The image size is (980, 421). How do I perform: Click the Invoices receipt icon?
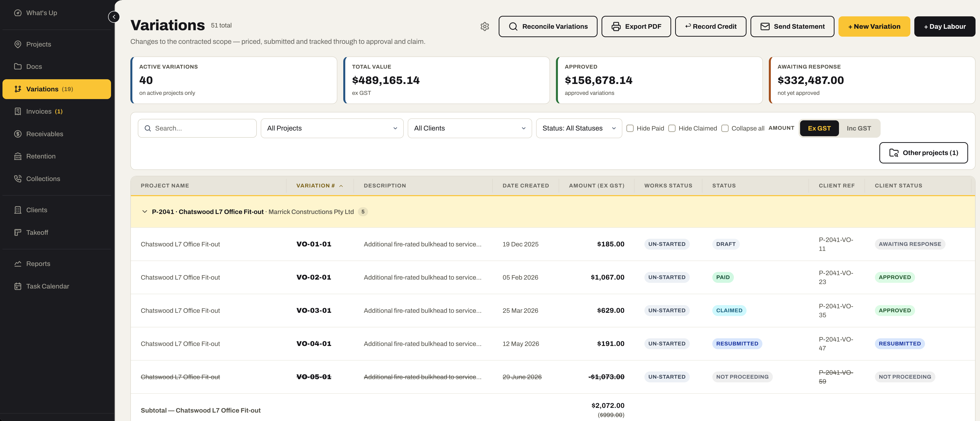[18, 111]
